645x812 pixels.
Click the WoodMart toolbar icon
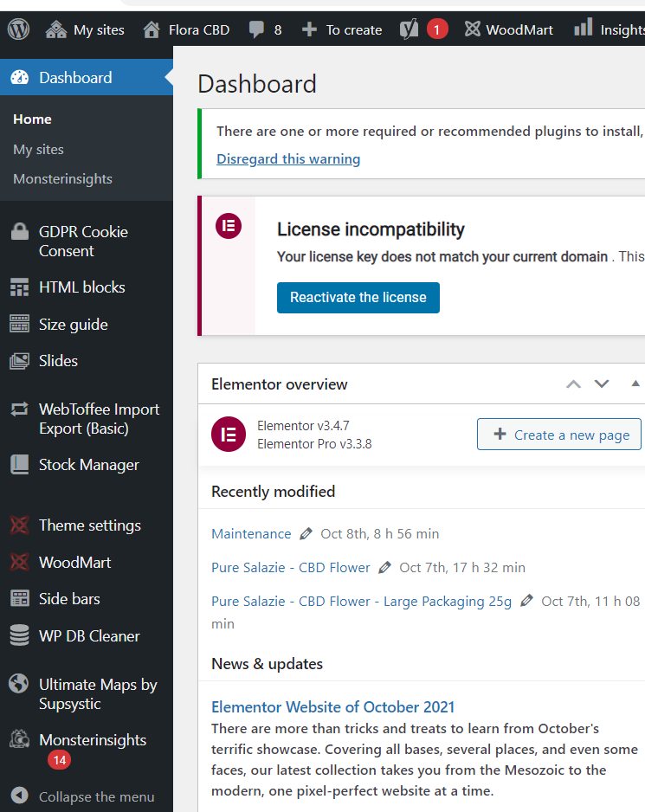473,29
